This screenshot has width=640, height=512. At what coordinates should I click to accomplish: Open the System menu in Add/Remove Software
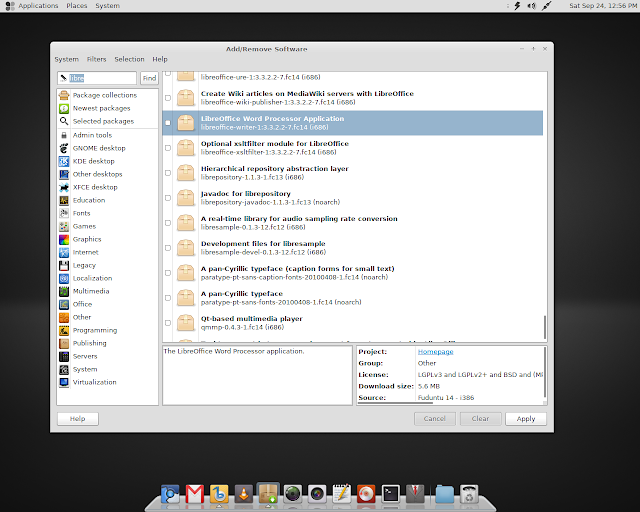click(x=67, y=59)
